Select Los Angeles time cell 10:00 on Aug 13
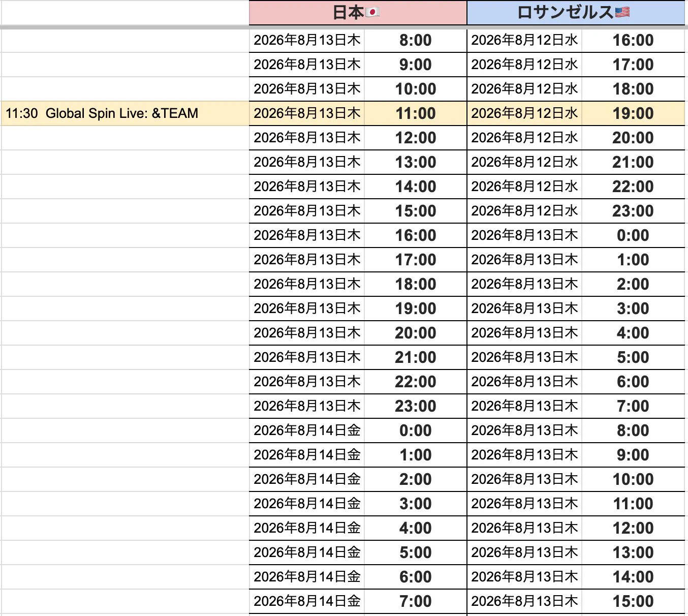The height and width of the screenshot is (616, 688). click(x=633, y=479)
